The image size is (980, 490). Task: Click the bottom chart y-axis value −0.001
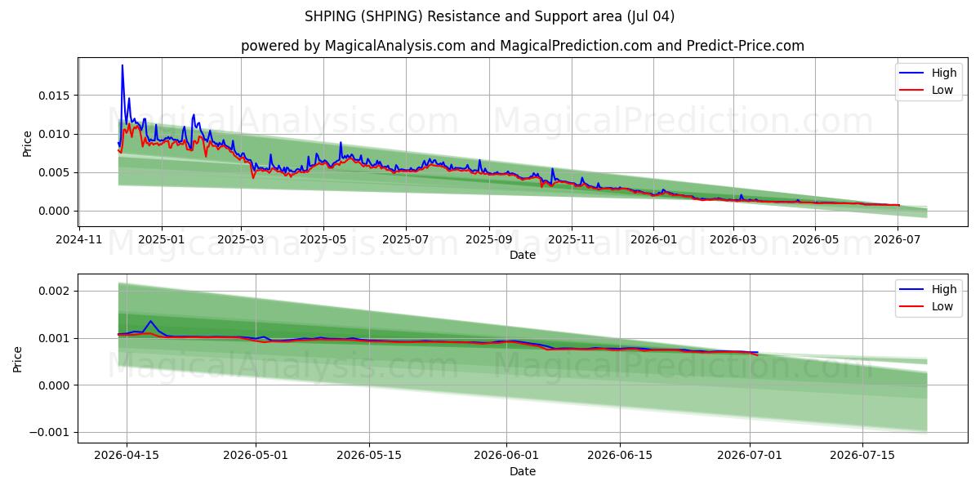(x=51, y=432)
